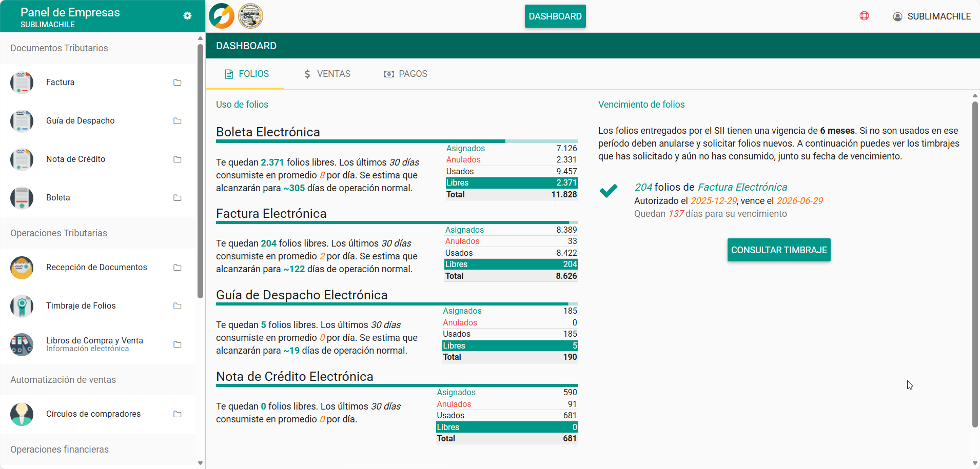Screen dimensions: 980x469
Task: Open the settings gear in Panel de Empresas
Action: click(188, 16)
